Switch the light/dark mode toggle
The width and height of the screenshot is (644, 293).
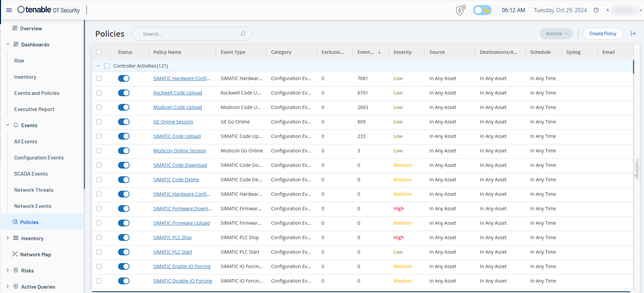(482, 10)
